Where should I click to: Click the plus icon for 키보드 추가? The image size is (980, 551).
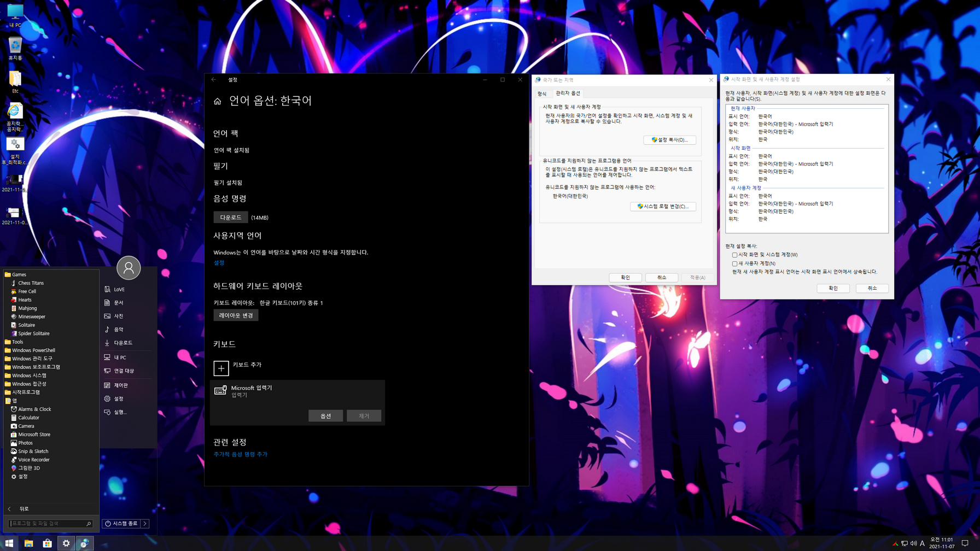(221, 368)
